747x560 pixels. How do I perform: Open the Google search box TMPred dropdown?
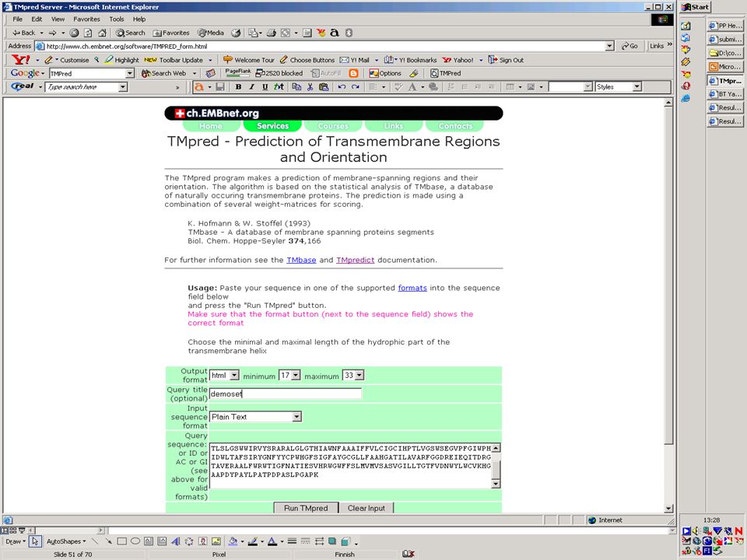tap(130, 73)
